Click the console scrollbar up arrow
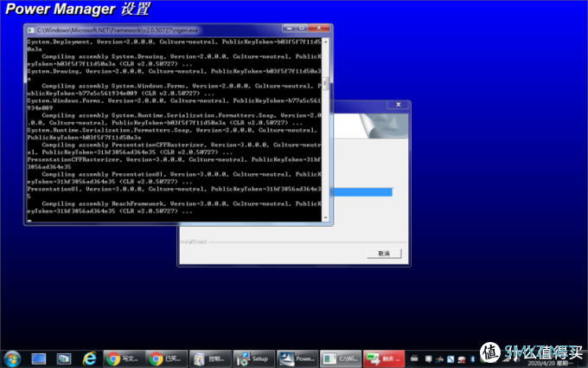Screen dimensions: 588x368 pos(325,42)
